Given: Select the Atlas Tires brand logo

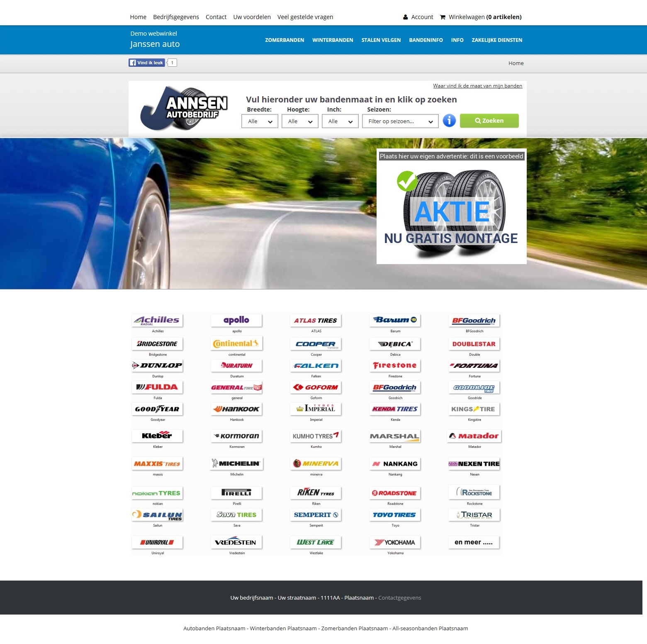Looking at the screenshot, I should coord(316,321).
